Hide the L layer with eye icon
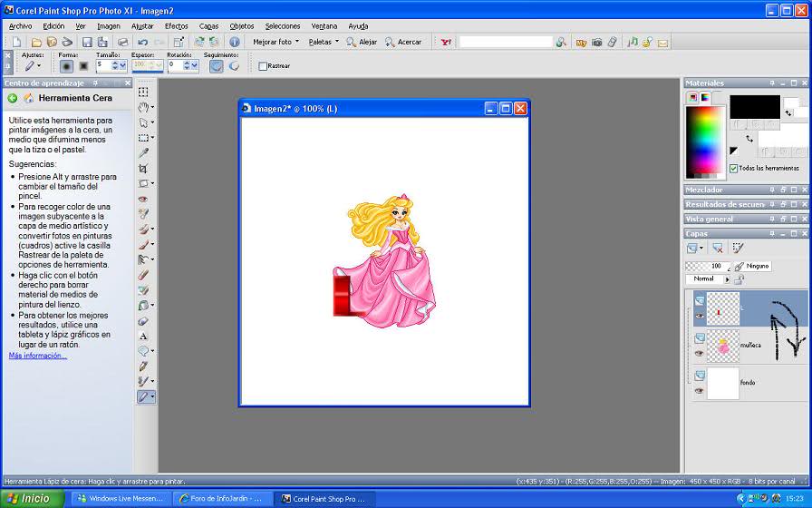This screenshot has width=812, height=508. tap(699, 316)
